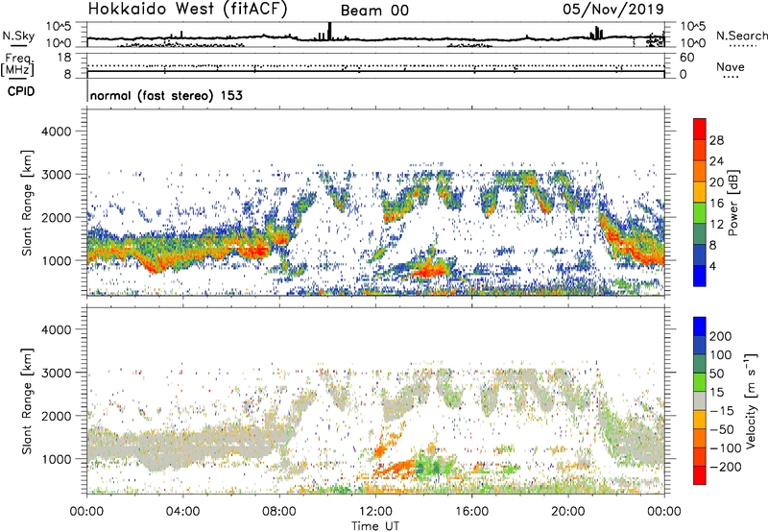Click the 20:00 time axis tick label

pos(568,512)
